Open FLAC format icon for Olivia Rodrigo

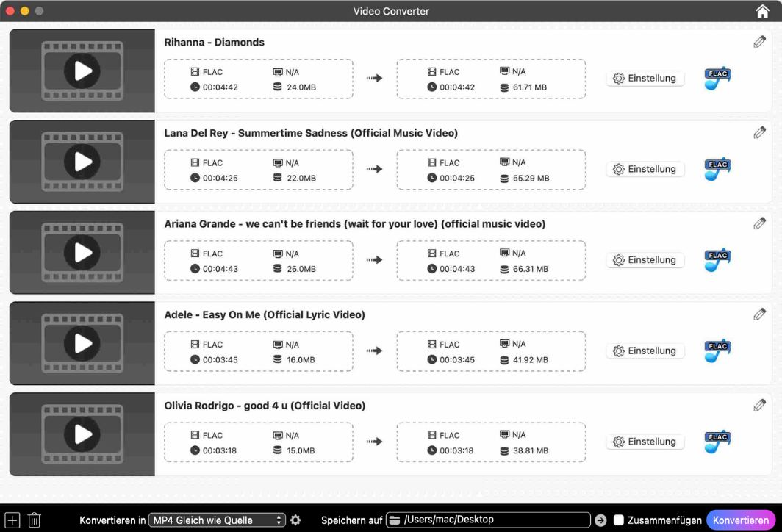click(x=717, y=442)
